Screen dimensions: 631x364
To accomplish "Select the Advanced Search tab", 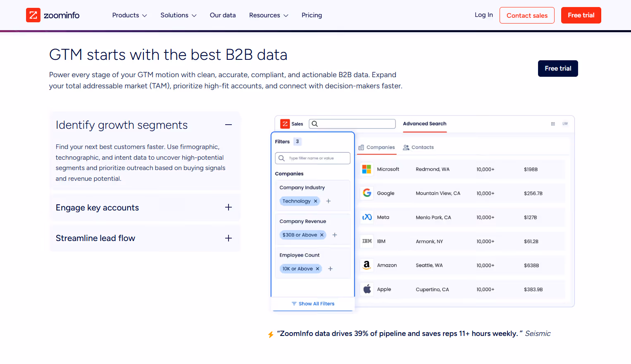I will tap(425, 124).
